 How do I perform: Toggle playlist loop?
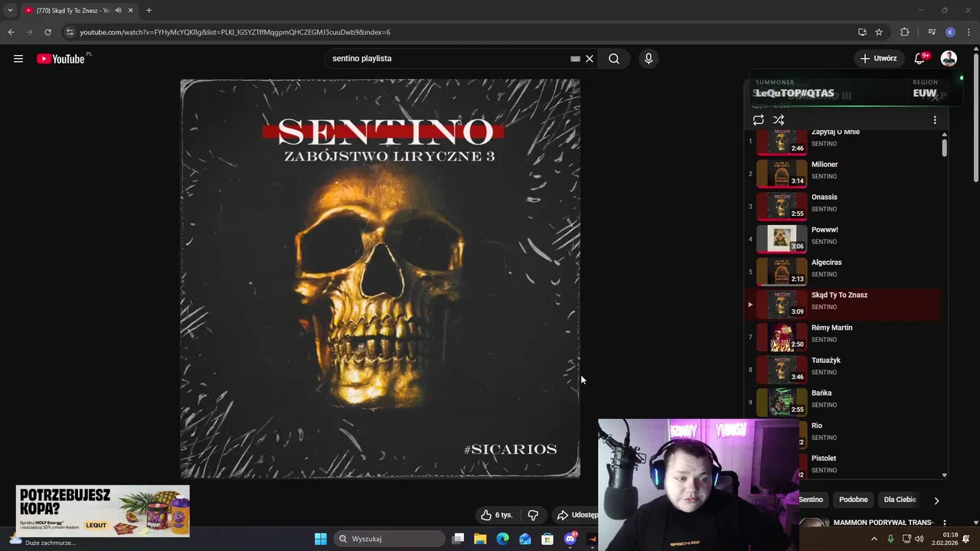pyautogui.click(x=758, y=120)
